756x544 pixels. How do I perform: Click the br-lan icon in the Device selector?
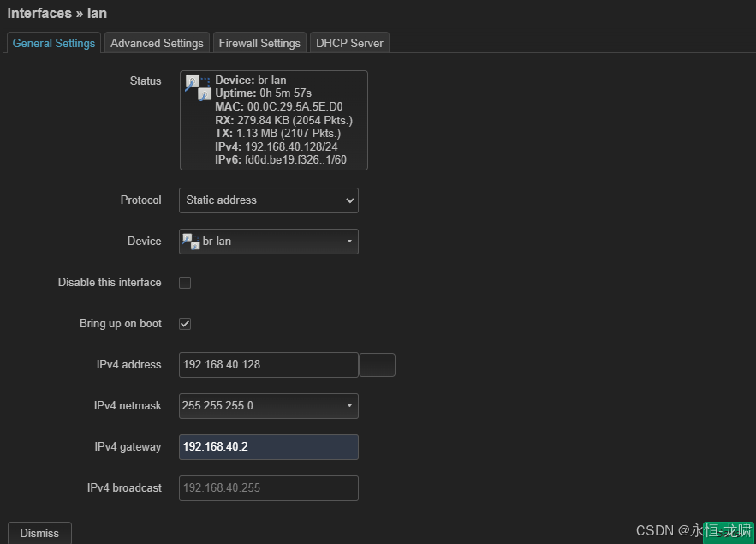click(x=191, y=241)
